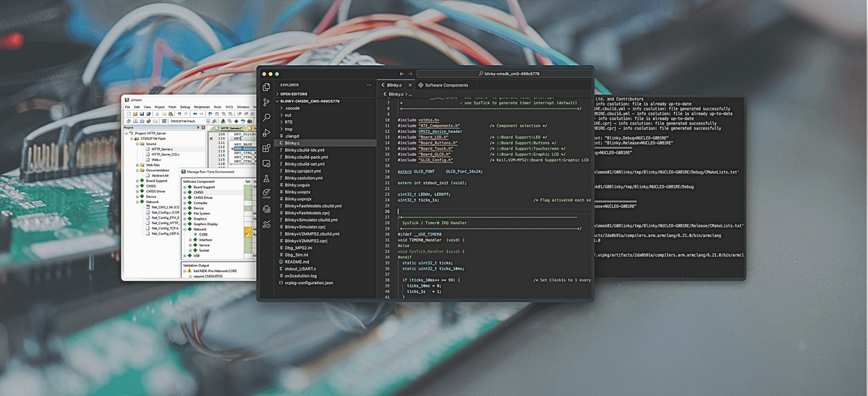868x396 pixels.
Task: Close the Blinky.c editor tab
Action: 410,85
